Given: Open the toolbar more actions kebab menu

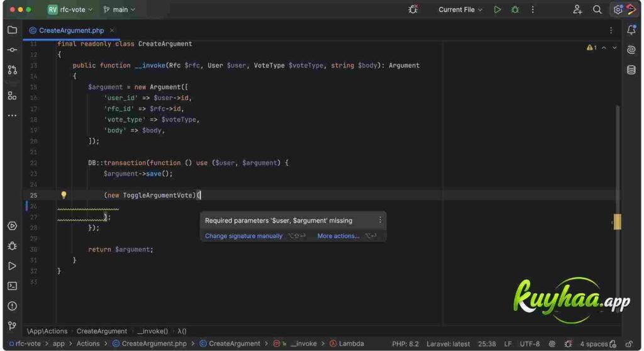Looking at the screenshot, I should (x=533, y=9).
